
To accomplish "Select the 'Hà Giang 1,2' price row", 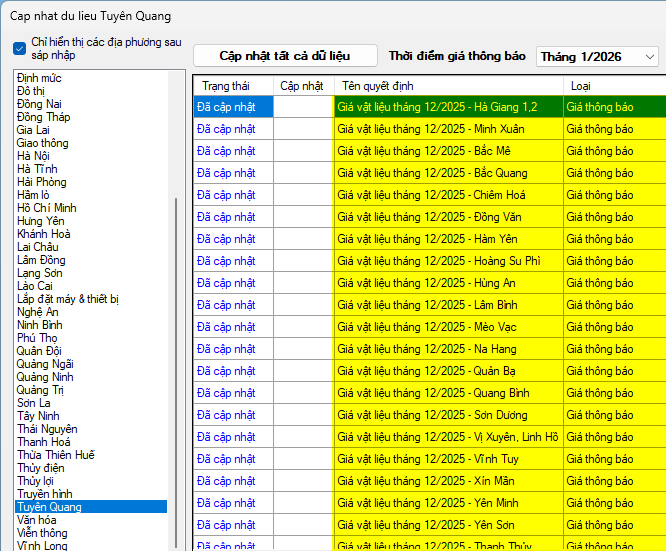I will pos(448,107).
